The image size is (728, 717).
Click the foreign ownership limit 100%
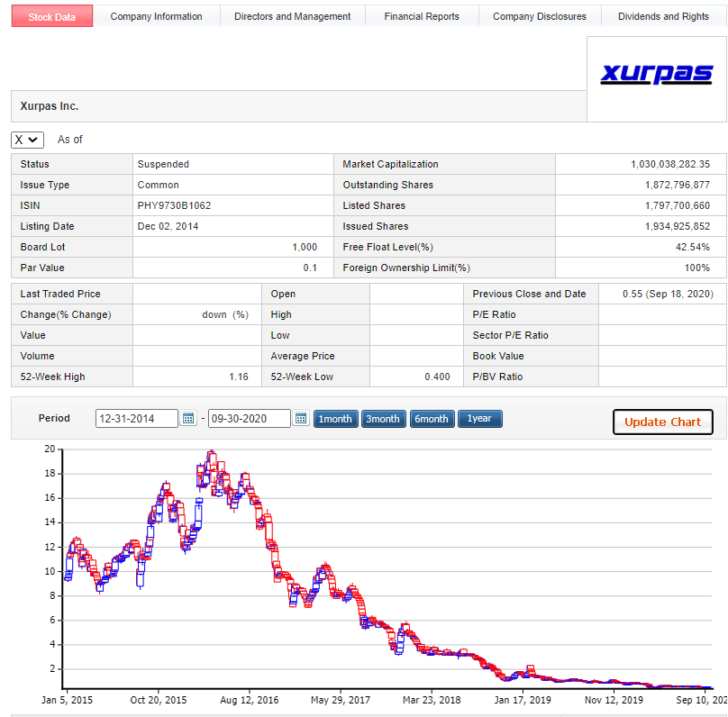[696, 268]
